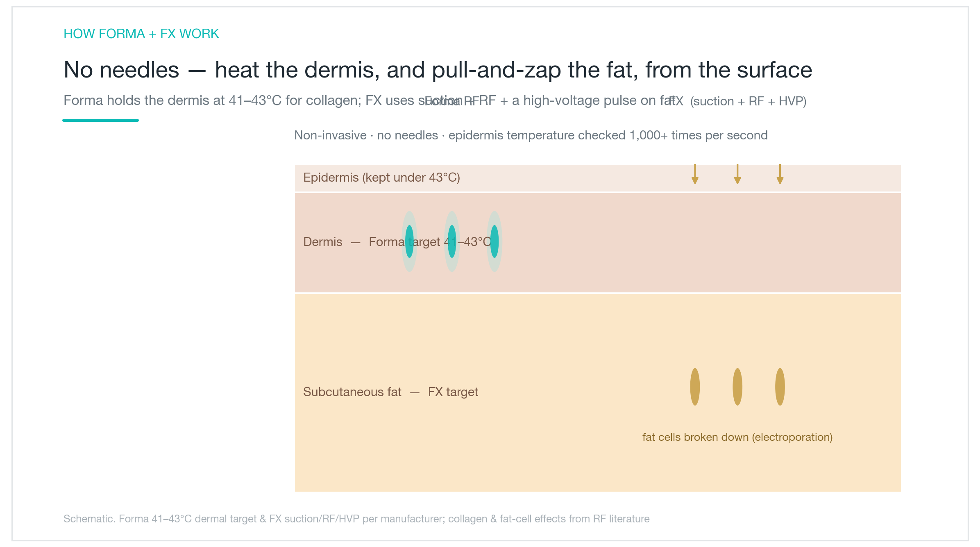Viewport: 980px width, 547px height.
Task: Click the middle teal Forma heating ellipse
Action: point(452,242)
